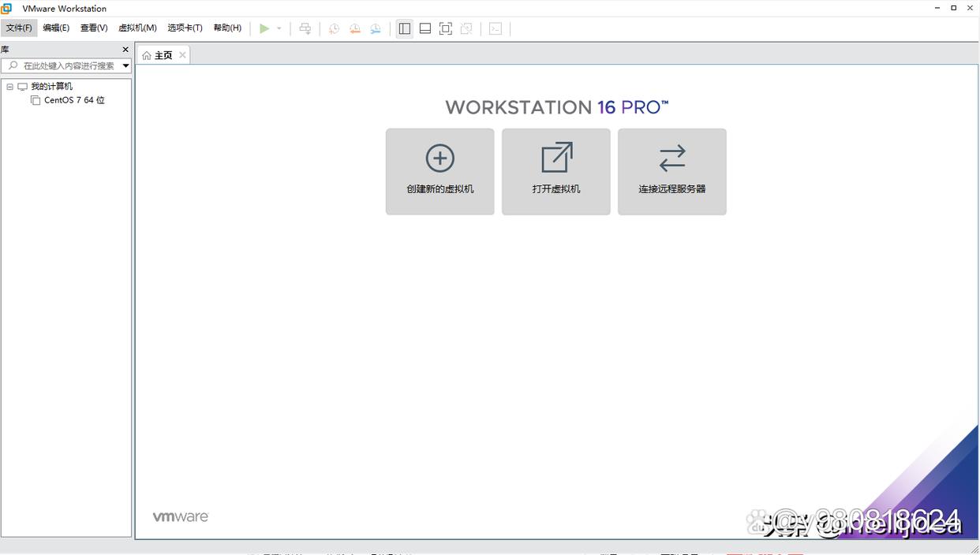Click the enter full screen mode icon
Screen dimensions: 980x555
click(446, 28)
